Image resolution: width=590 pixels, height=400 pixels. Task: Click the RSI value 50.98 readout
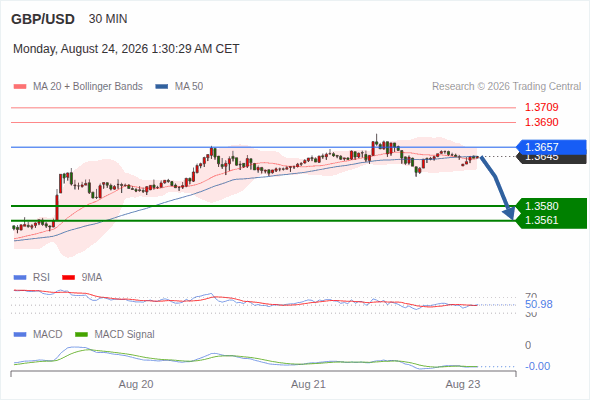coord(539,304)
